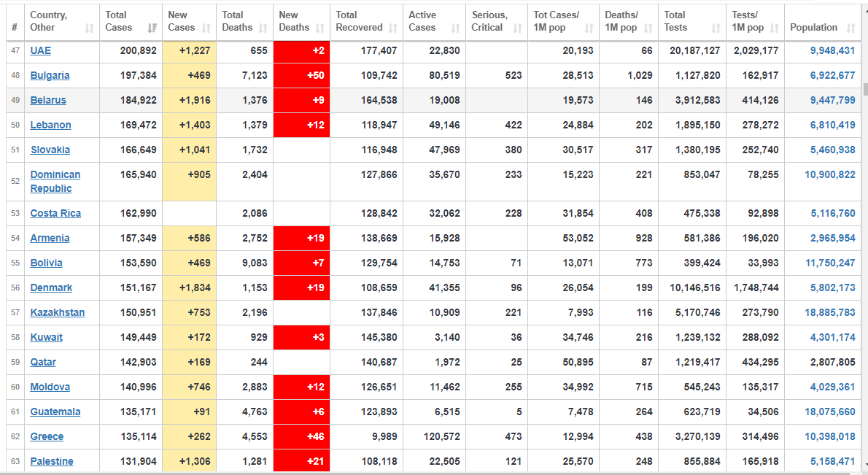The width and height of the screenshot is (868, 475).
Task: Click the Tests/1M pop sort icon
Action: [775, 28]
